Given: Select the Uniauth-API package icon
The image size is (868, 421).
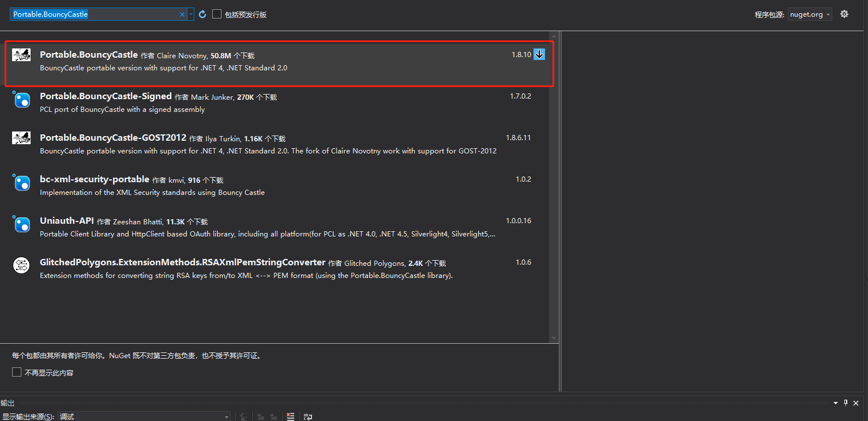Looking at the screenshot, I should click(x=21, y=224).
